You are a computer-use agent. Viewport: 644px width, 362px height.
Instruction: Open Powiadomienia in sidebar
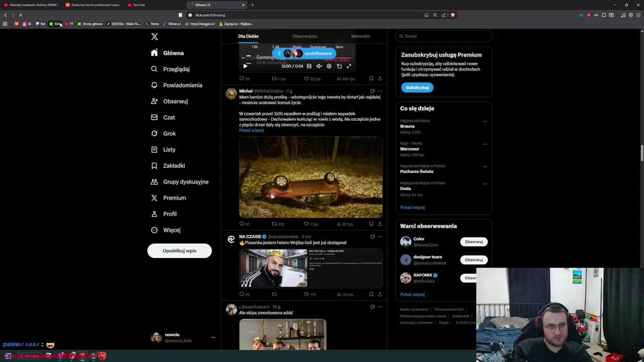[x=177, y=85]
